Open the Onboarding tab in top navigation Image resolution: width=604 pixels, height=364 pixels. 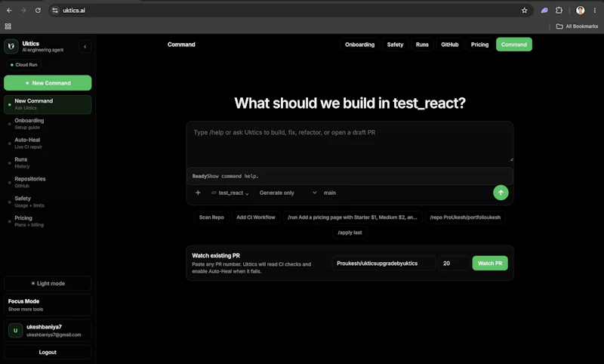click(360, 45)
